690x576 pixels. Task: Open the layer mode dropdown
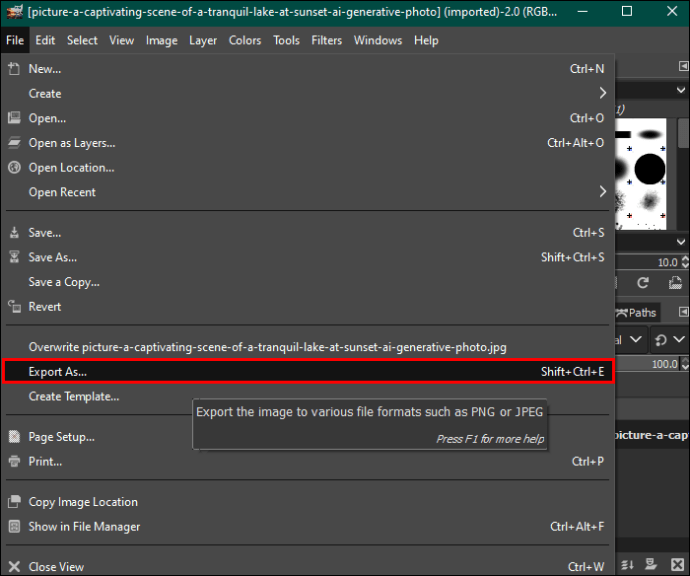pyautogui.click(x=630, y=340)
